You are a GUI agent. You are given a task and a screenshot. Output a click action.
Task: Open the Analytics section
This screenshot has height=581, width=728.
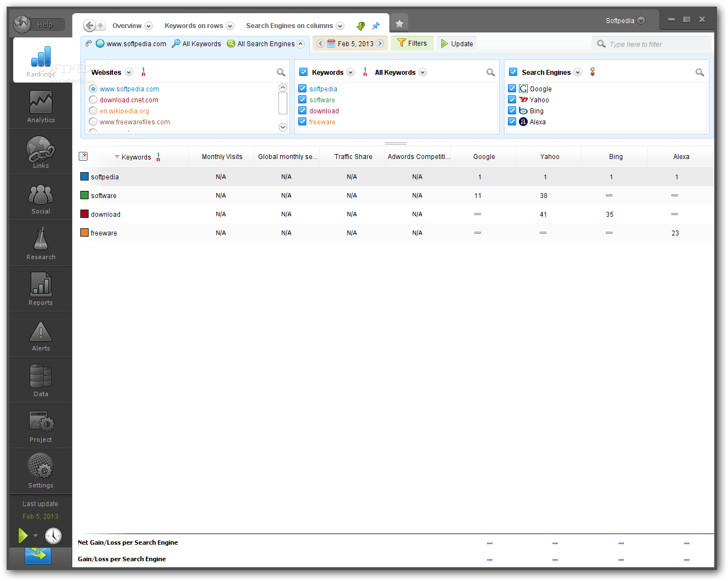click(41, 106)
